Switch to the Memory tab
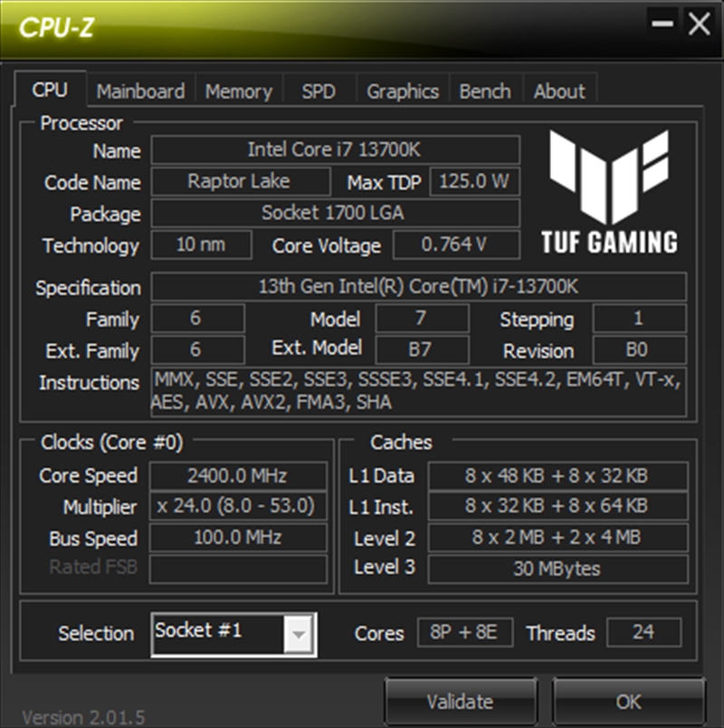This screenshot has width=724, height=728. (239, 91)
